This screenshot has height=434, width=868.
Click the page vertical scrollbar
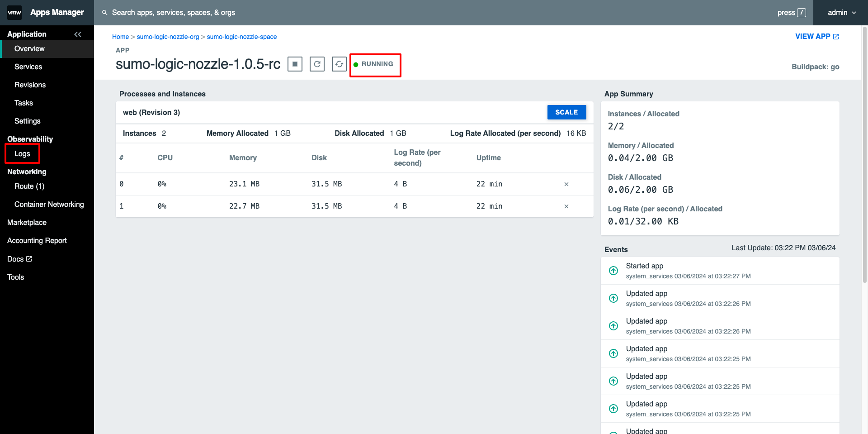tap(864, 154)
